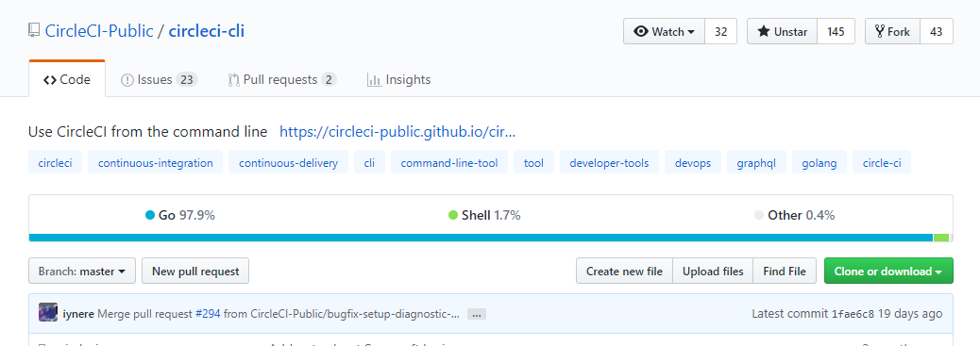View the 43 forks count

[937, 32]
